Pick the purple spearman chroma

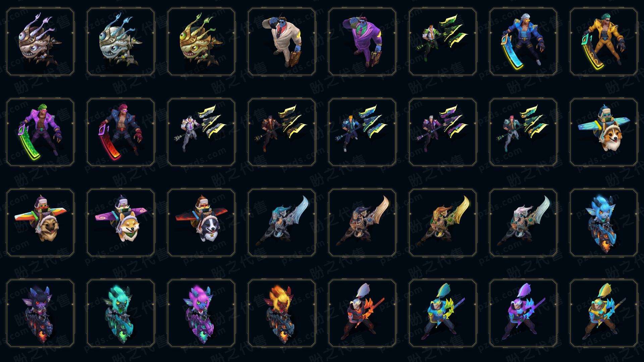coord(523,313)
